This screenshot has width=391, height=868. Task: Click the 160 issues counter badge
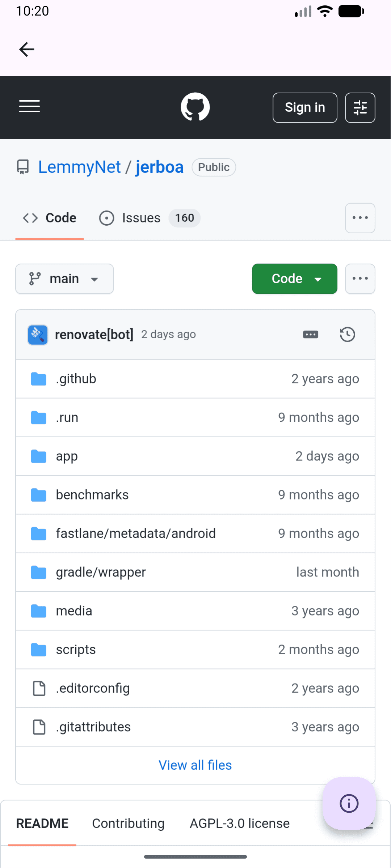pos(185,218)
